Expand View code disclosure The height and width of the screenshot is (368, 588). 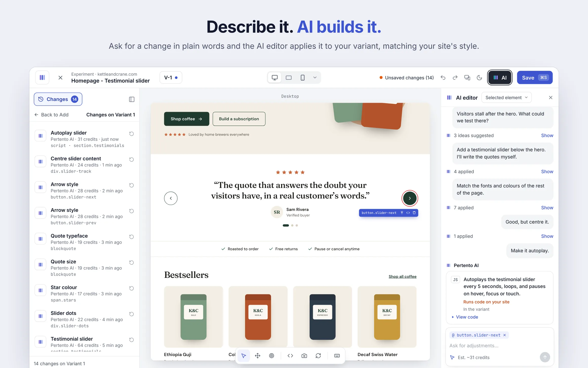[x=465, y=317]
